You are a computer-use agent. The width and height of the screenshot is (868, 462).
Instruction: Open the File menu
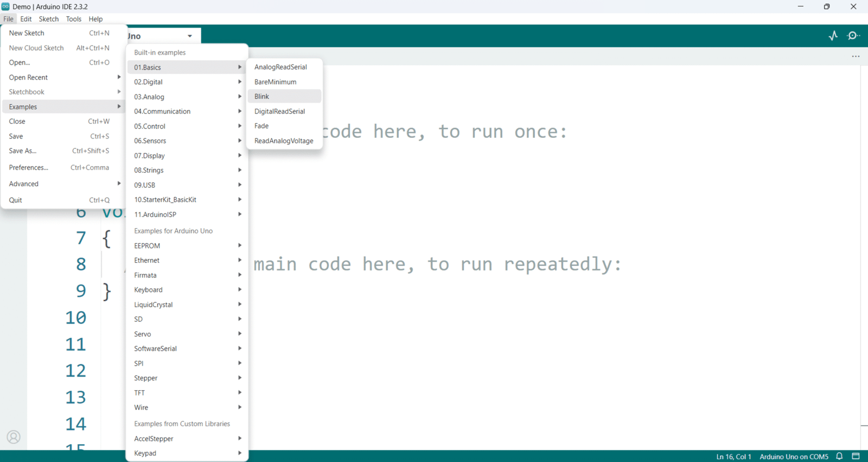[8, 19]
